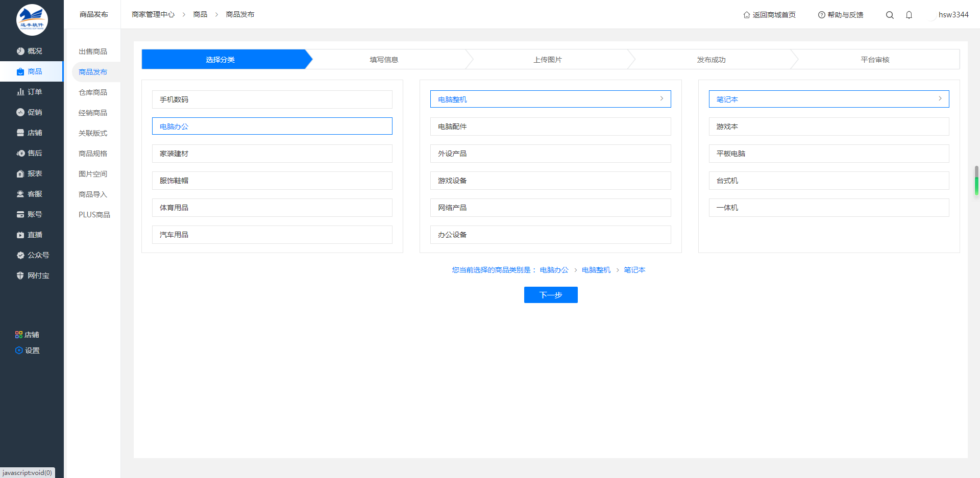Expand the 笔记本 chevron arrow
Viewport: 980px width, 478px height.
pos(940,98)
